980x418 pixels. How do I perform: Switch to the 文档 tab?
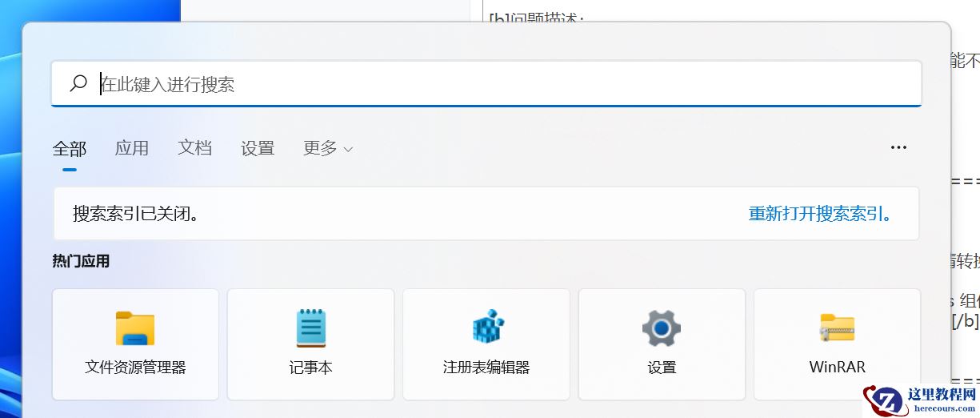pos(194,148)
